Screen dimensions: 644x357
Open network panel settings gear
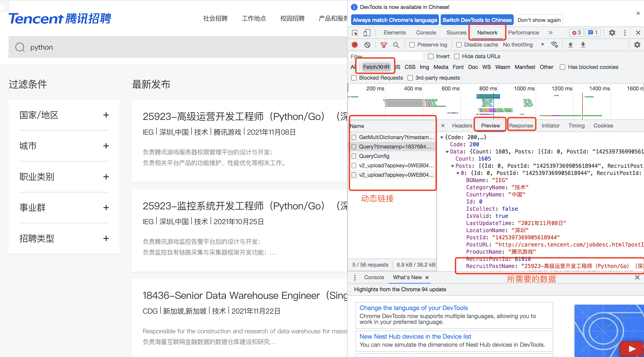[x=637, y=45]
